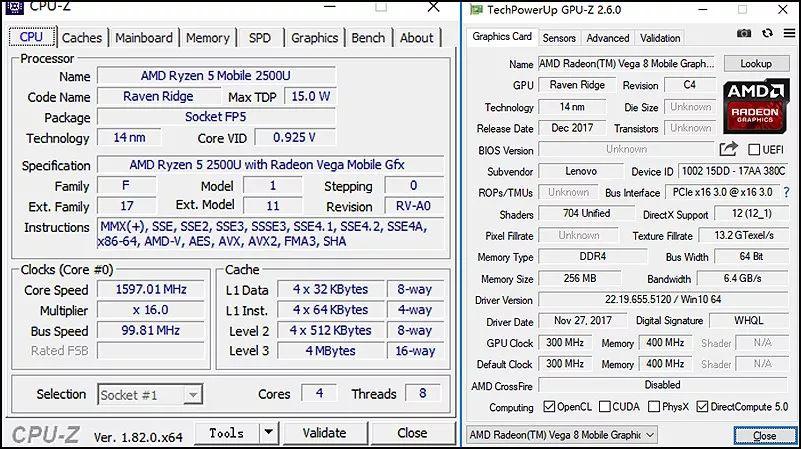Screen dimensions: 801x449
Task: Switch to the About tab
Action: 417,38
